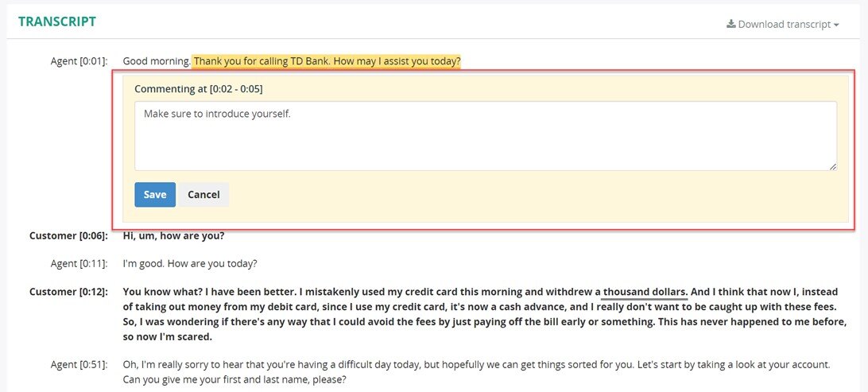This screenshot has width=868, height=392.
Task: Click inside the comment text area
Action: click(x=486, y=136)
